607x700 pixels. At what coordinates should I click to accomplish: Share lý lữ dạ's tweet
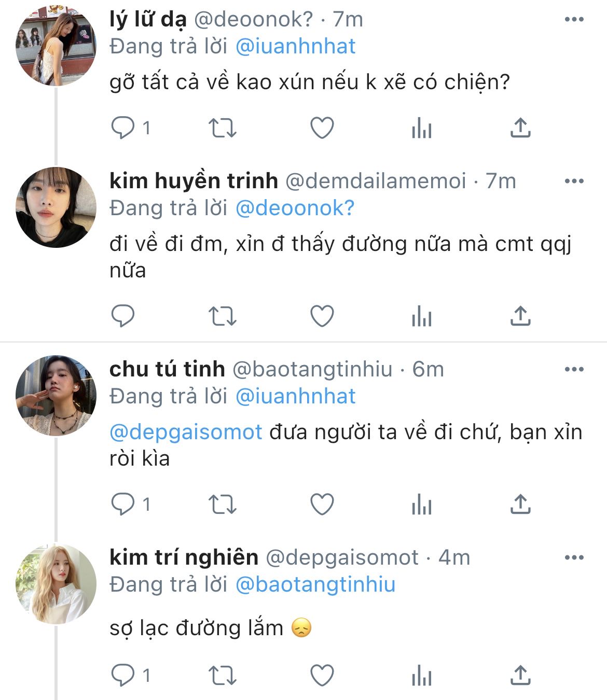click(x=520, y=128)
